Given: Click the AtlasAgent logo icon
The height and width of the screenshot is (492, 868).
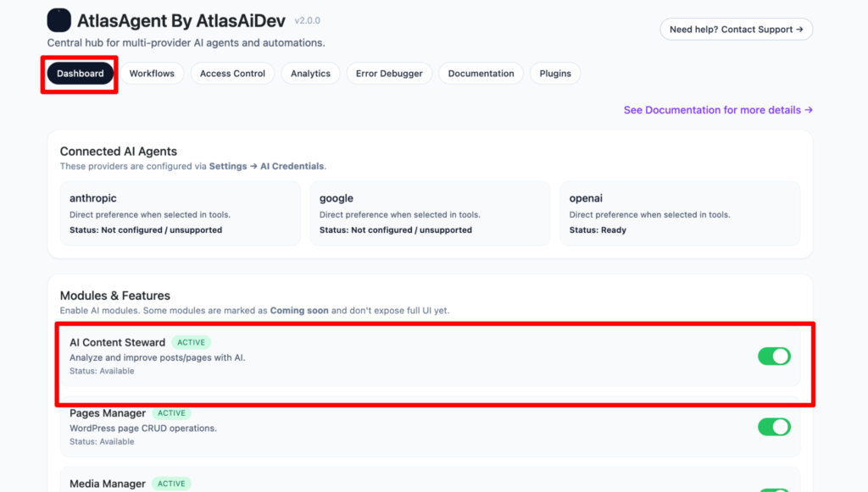Looking at the screenshot, I should point(58,20).
